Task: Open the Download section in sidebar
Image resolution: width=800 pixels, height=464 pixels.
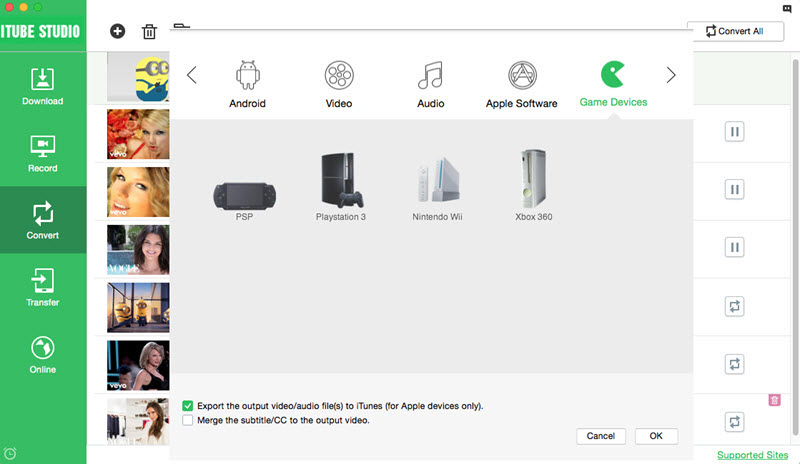Action: 43,86
